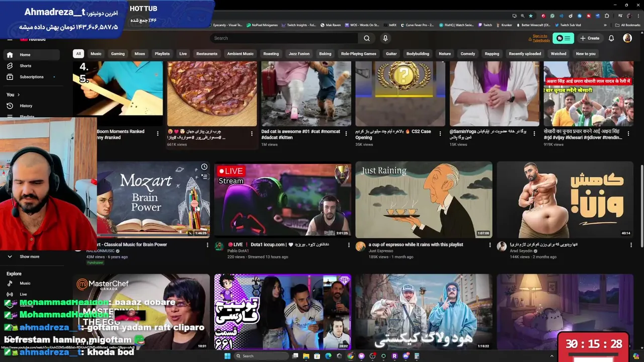The width and height of the screenshot is (644, 362).
Task: Select the Music filter chip
Action: click(x=96, y=54)
